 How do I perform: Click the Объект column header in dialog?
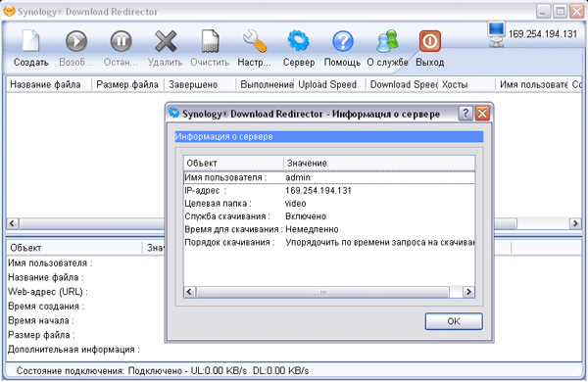(x=233, y=163)
